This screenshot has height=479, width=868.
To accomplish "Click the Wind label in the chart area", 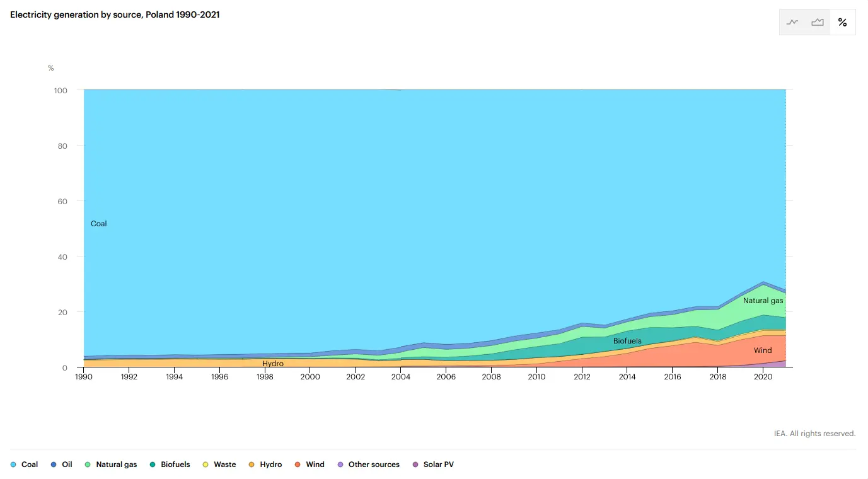I will click(x=763, y=350).
